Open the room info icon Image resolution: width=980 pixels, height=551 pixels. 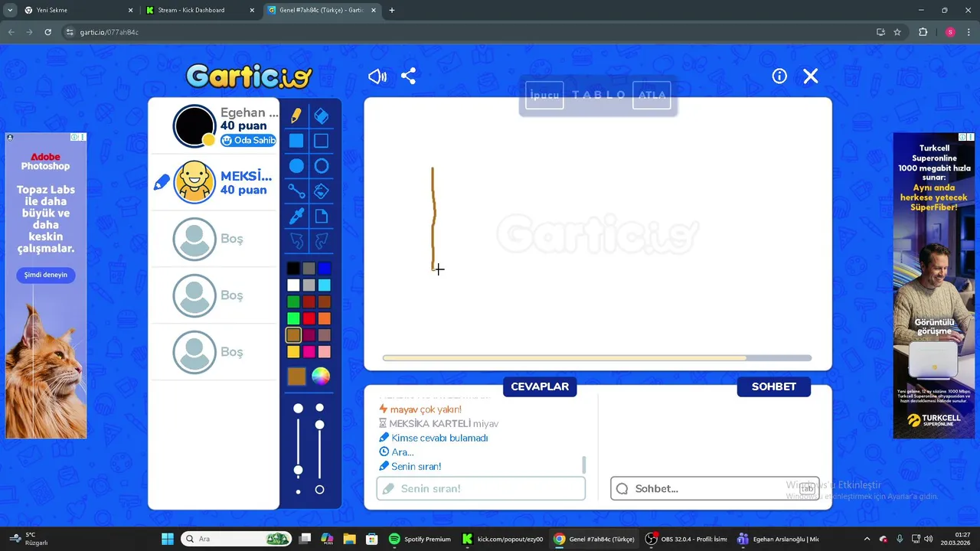coord(779,77)
